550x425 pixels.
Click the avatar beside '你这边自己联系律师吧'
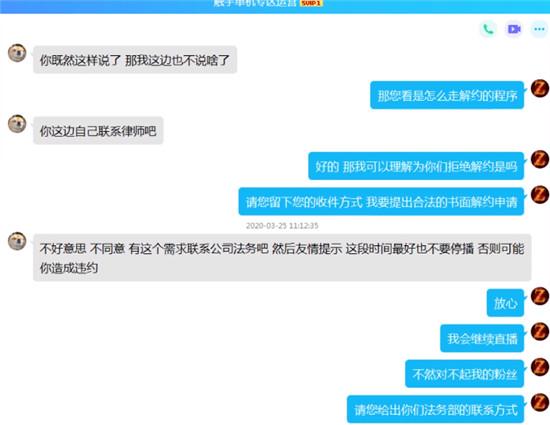[x=17, y=124]
